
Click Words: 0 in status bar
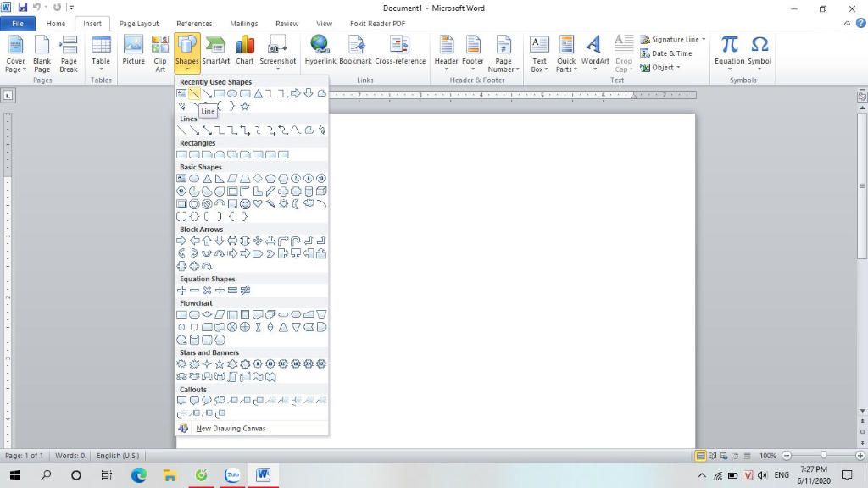tap(70, 456)
